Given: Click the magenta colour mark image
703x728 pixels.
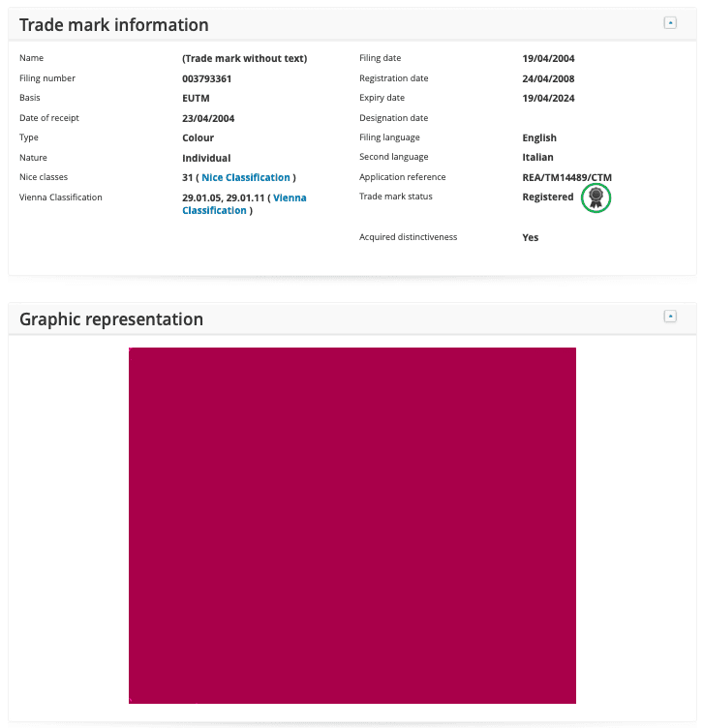Looking at the screenshot, I should (351, 525).
